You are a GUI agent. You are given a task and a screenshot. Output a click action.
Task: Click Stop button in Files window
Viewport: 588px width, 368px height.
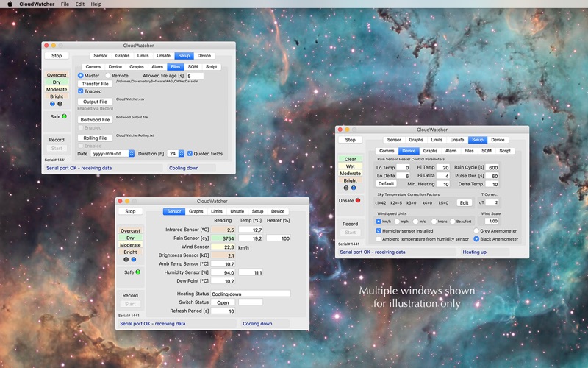pyautogui.click(x=57, y=56)
